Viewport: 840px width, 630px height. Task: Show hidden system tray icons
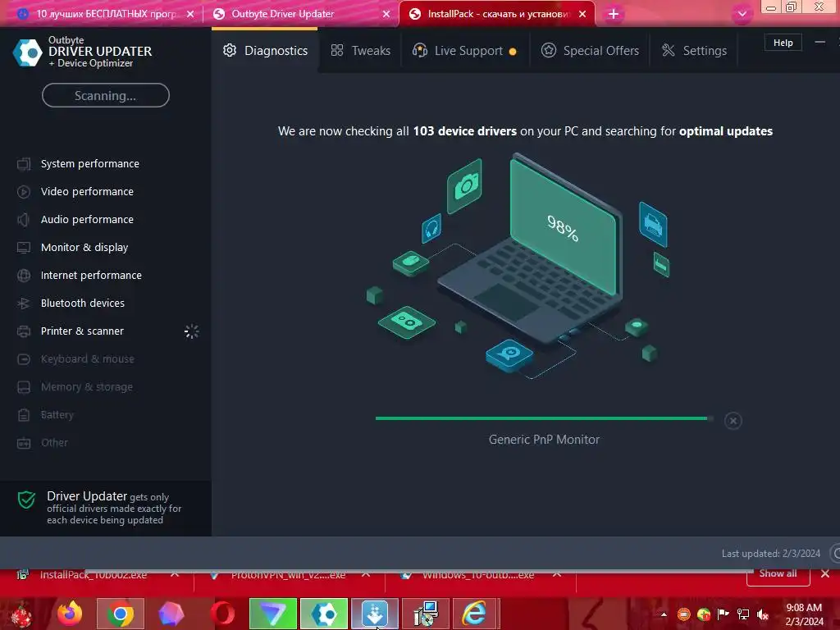point(664,614)
